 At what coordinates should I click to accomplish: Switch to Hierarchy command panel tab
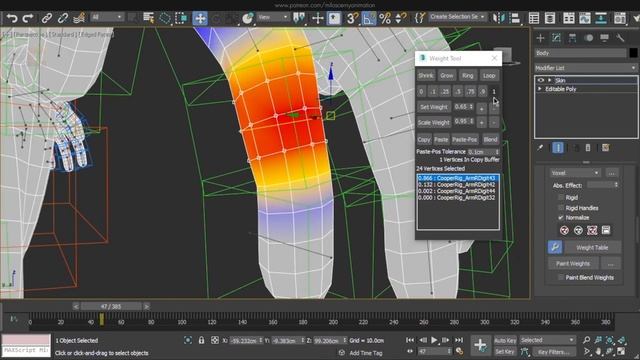(x=572, y=38)
